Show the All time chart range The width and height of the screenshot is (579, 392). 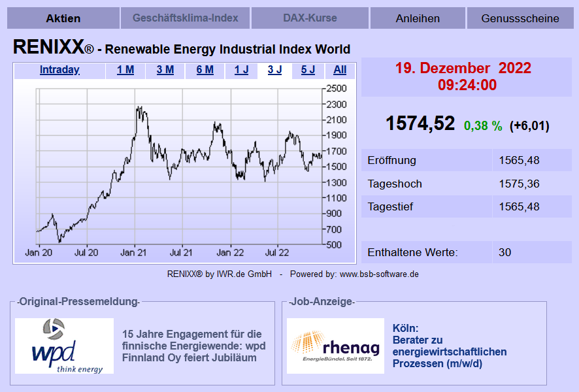(340, 70)
